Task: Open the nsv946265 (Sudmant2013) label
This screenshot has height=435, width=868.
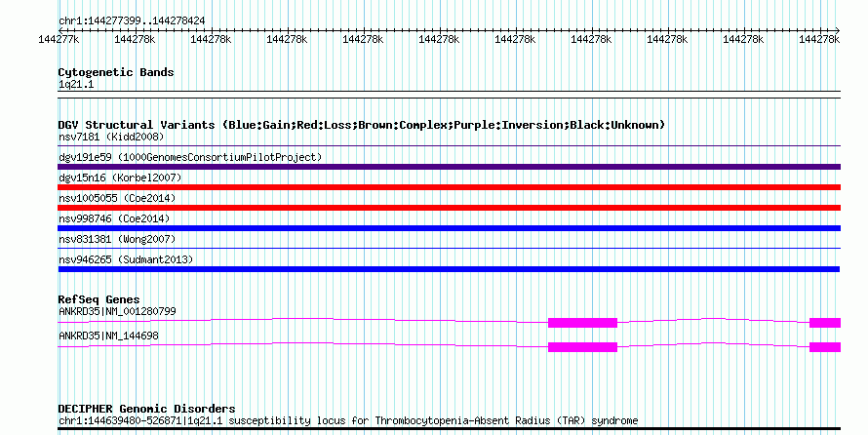Action: 126,259
